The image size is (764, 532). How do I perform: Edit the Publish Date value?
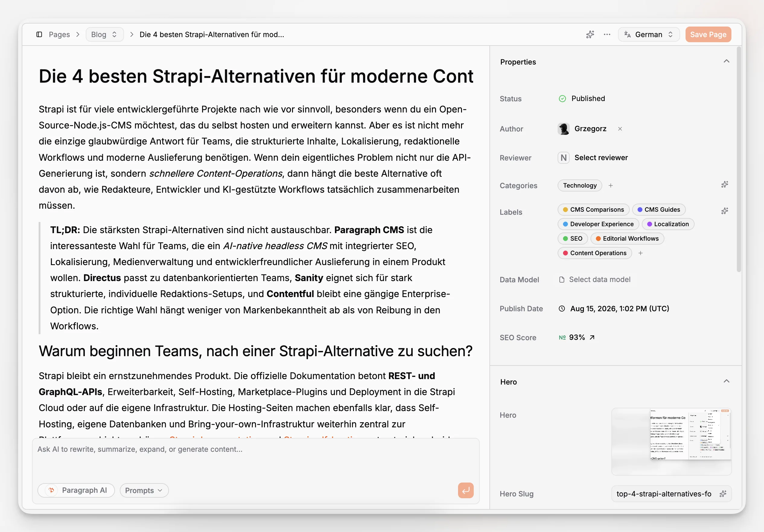coord(619,309)
